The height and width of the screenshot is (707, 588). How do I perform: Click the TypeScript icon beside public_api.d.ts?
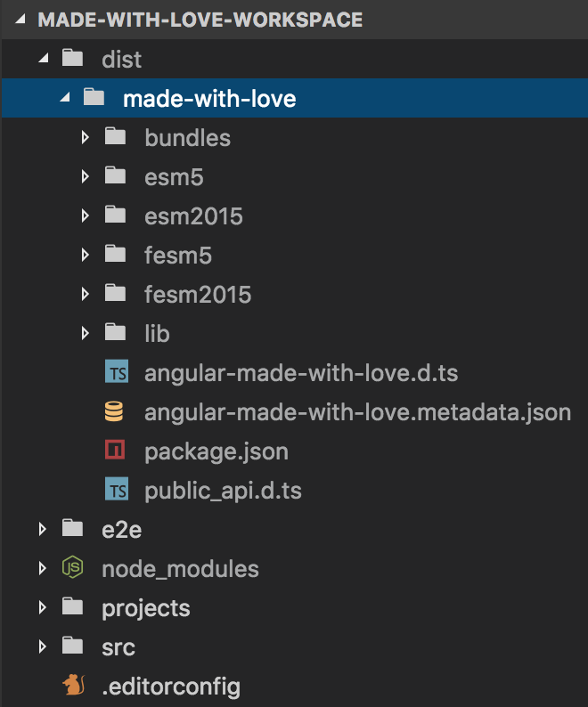[116, 491]
